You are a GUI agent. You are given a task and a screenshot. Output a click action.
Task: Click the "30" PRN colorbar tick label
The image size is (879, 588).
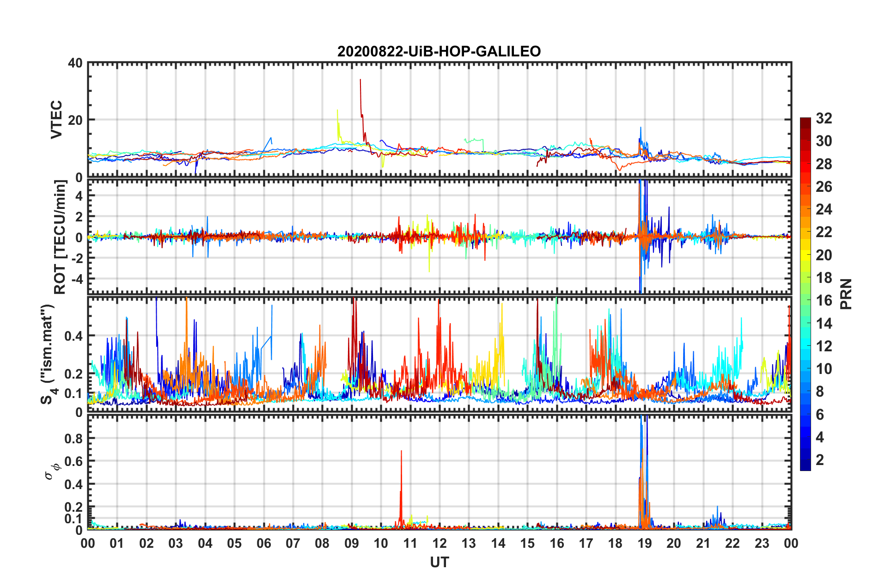click(824, 141)
